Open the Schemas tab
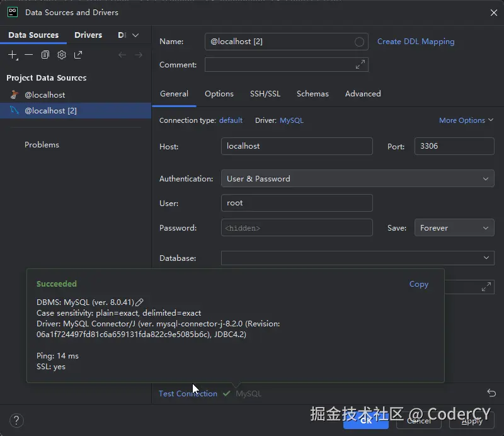Image resolution: width=504 pixels, height=436 pixels. [312, 94]
